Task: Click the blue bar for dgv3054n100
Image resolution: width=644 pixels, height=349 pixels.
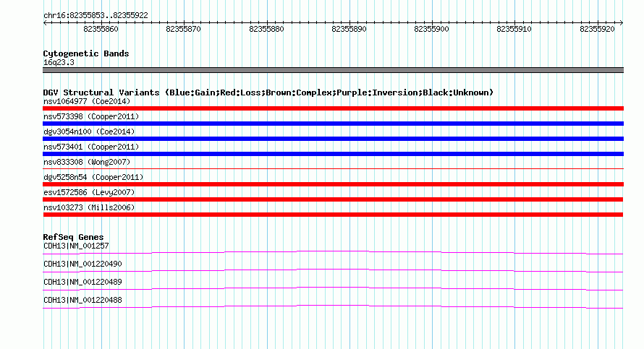Action: (333, 139)
